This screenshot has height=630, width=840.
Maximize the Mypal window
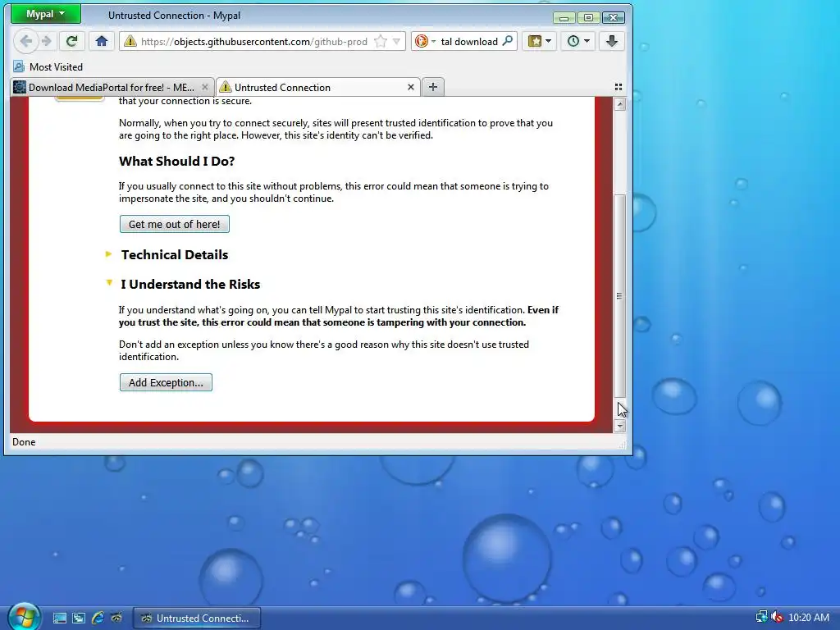[588, 18]
